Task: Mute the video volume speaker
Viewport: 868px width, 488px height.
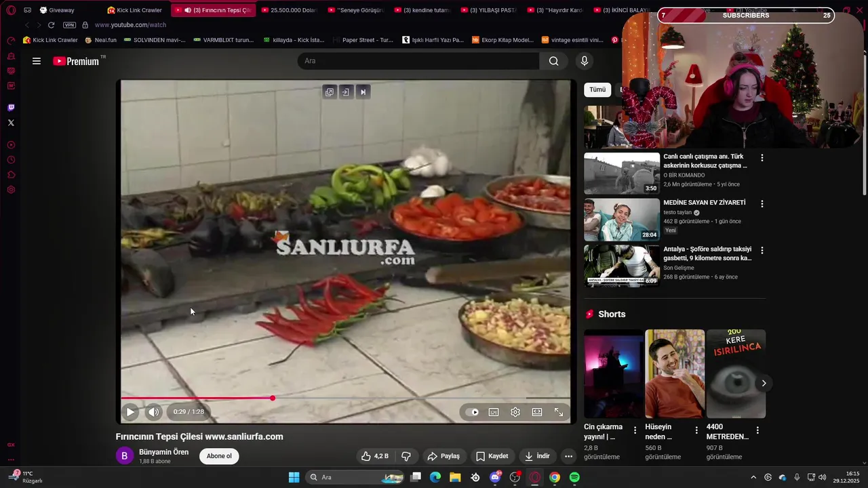Action: [154, 411]
